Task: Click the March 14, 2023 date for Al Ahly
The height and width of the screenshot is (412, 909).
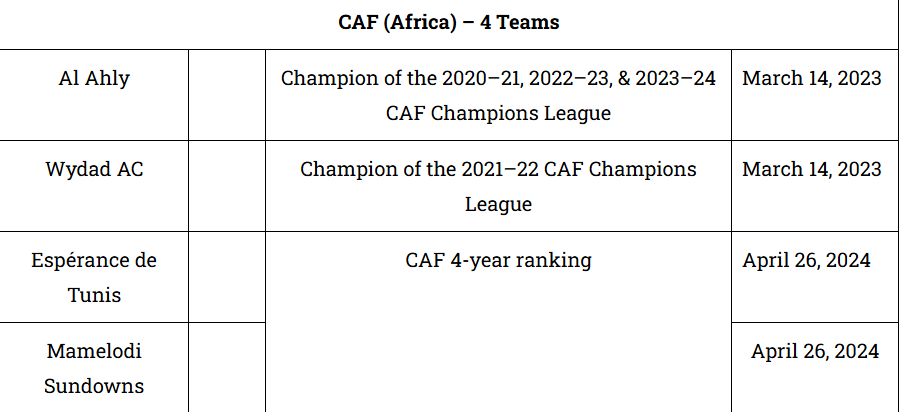Action: [x=812, y=78]
